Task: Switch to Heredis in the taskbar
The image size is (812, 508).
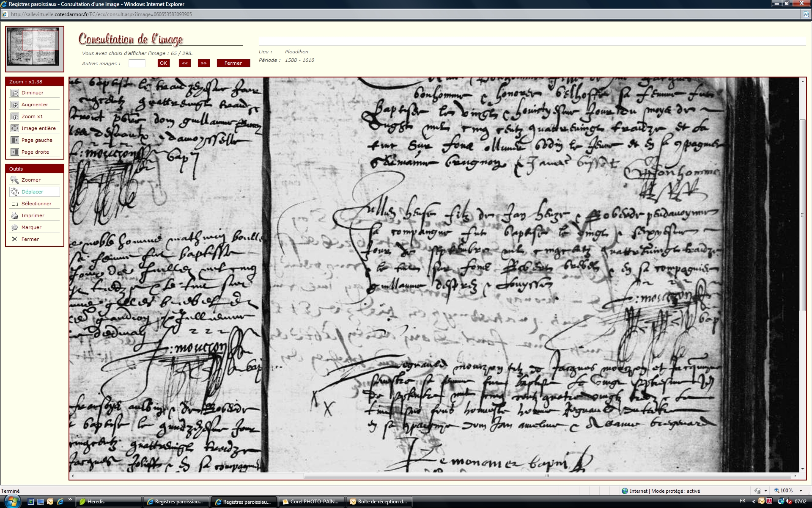Action: pos(108,502)
